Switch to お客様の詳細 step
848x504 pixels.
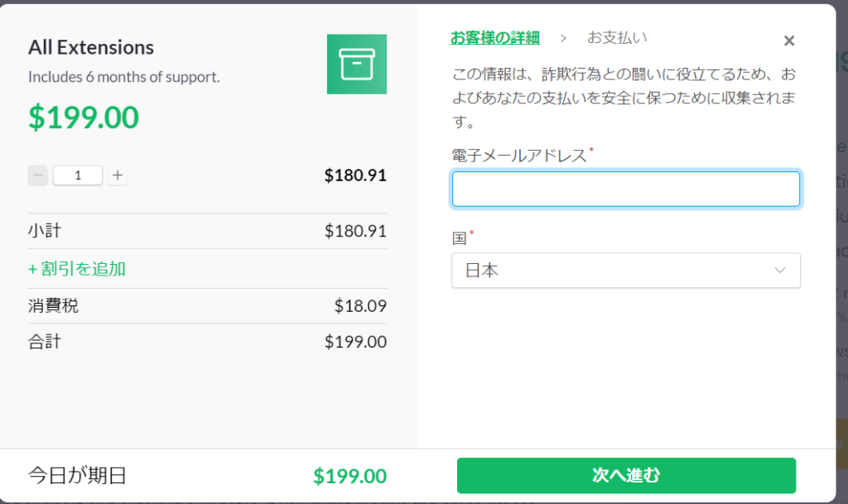[495, 37]
